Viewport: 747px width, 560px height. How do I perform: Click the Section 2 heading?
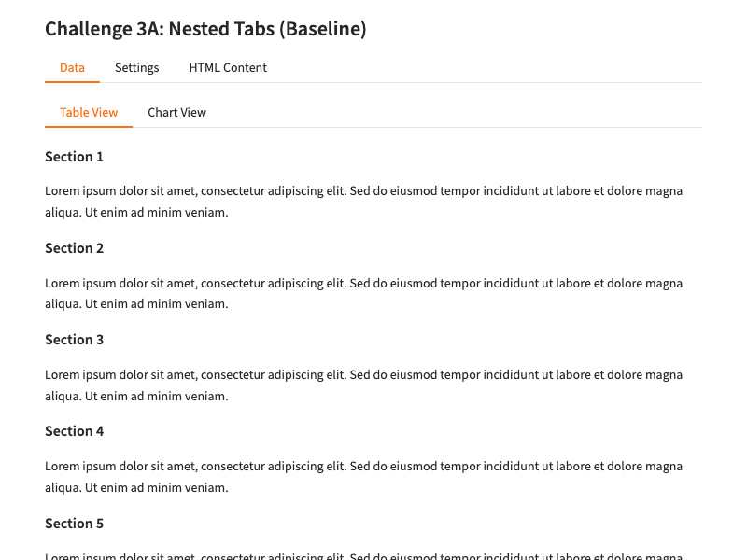point(74,248)
